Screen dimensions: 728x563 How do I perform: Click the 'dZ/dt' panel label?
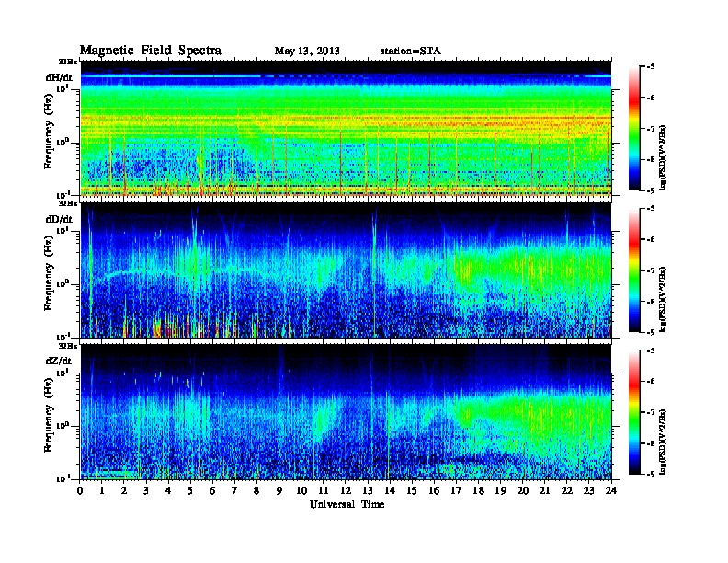(59, 361)
